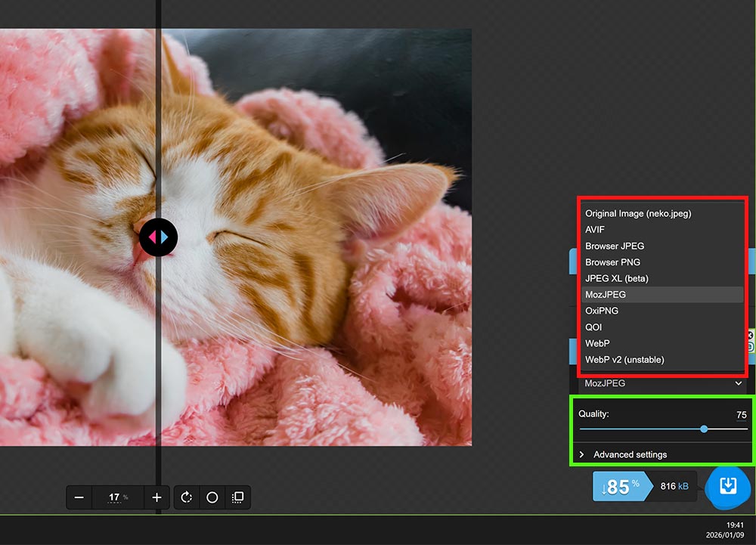Select the highlighted MozJPEG option
Screen dimensions: 756x545
[662, 295]
